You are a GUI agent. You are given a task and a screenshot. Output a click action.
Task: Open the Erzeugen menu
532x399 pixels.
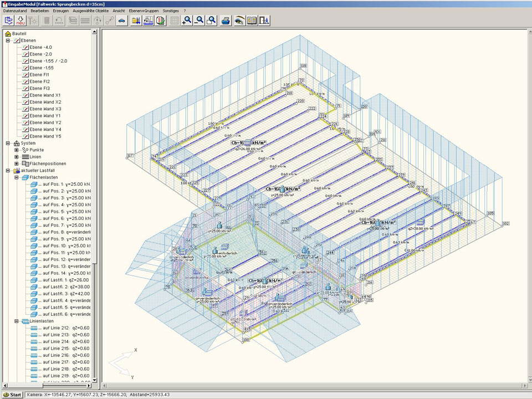[x=61, y=11]
